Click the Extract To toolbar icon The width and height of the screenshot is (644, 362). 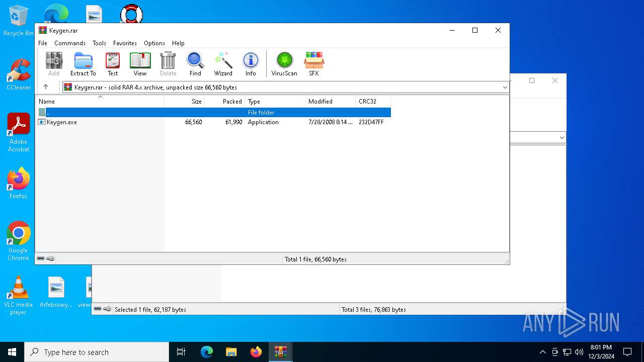83,64
